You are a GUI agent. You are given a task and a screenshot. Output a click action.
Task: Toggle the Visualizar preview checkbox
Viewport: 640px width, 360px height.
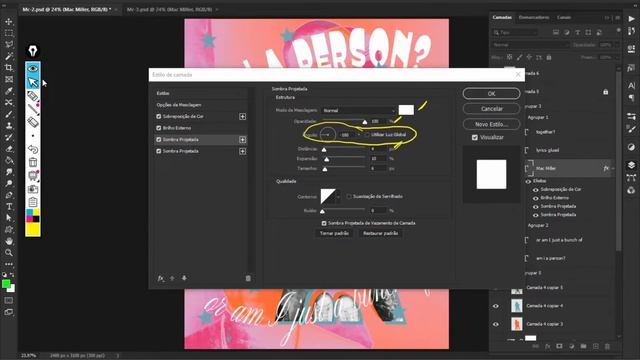[475, 138]
